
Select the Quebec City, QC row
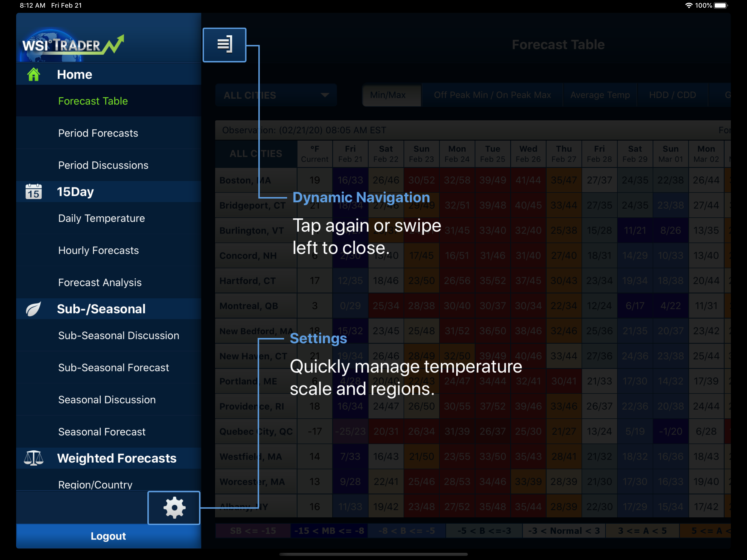256,432
